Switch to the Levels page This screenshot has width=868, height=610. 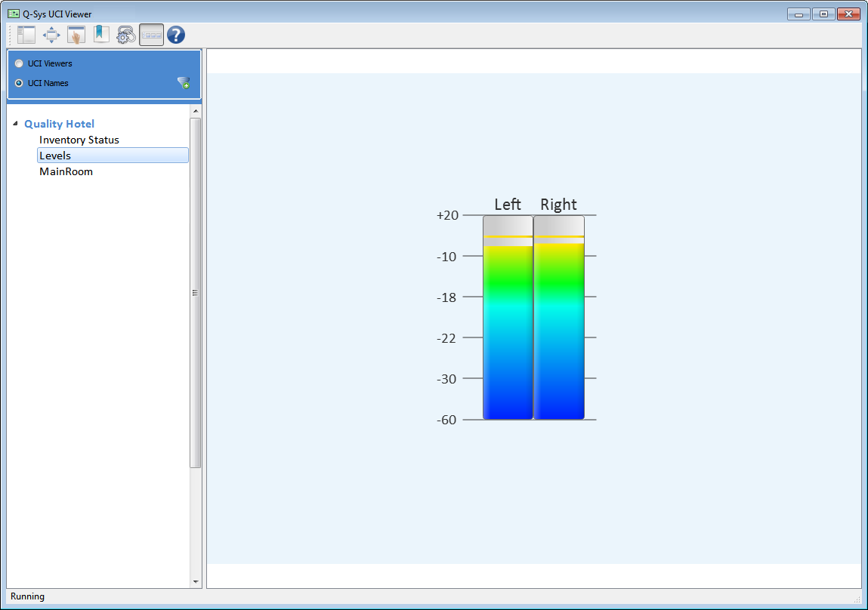[x=56, y=155]
